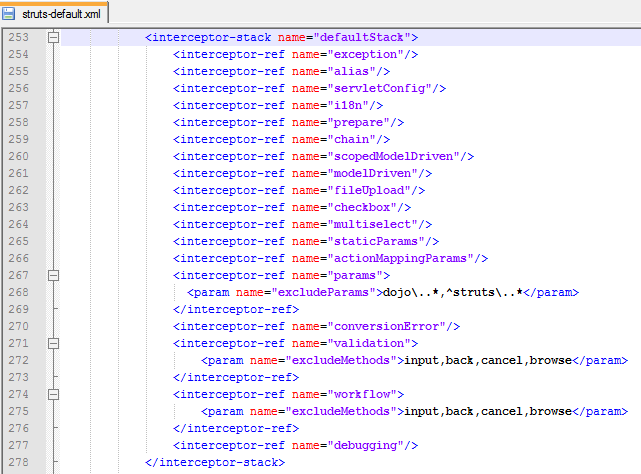The width and height of the screenshot is (641, 474).
Task: Collapse the validation interceptor-ref fold at line 271
Action: [54, 343]
